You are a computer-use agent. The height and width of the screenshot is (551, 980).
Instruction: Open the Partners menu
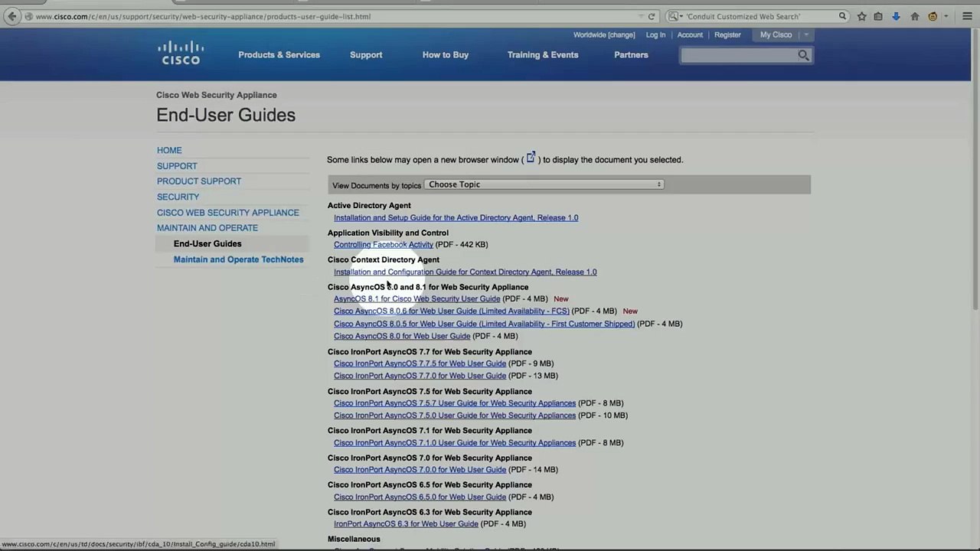click(631, 55)
